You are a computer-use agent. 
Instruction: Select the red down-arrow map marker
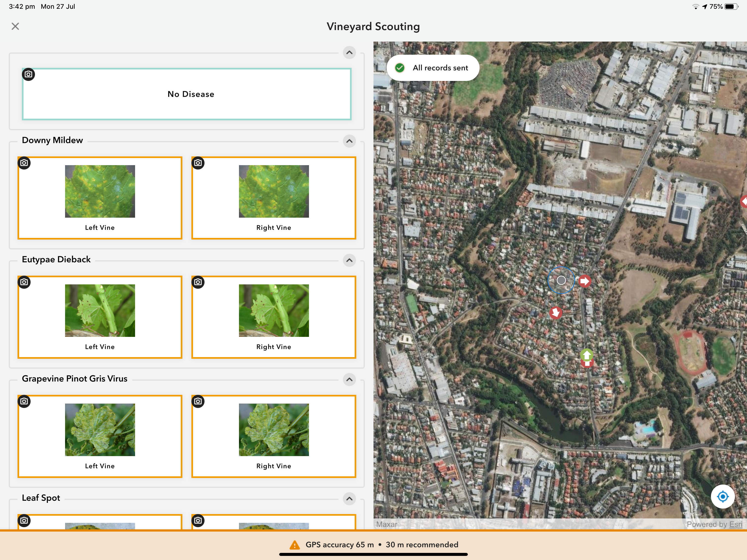(x=556, y=313)
